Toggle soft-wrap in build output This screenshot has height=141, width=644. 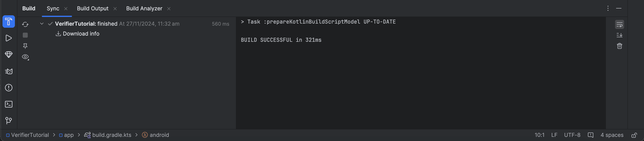point(619,24)
